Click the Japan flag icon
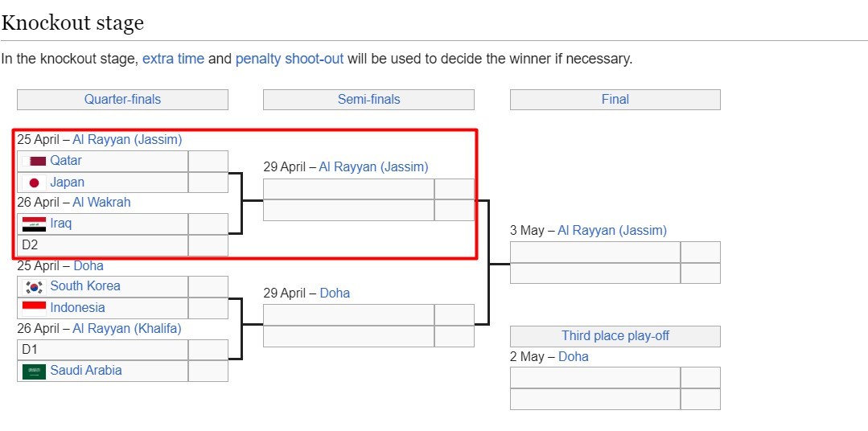The image size is (868, 431). tap(34, 183)
